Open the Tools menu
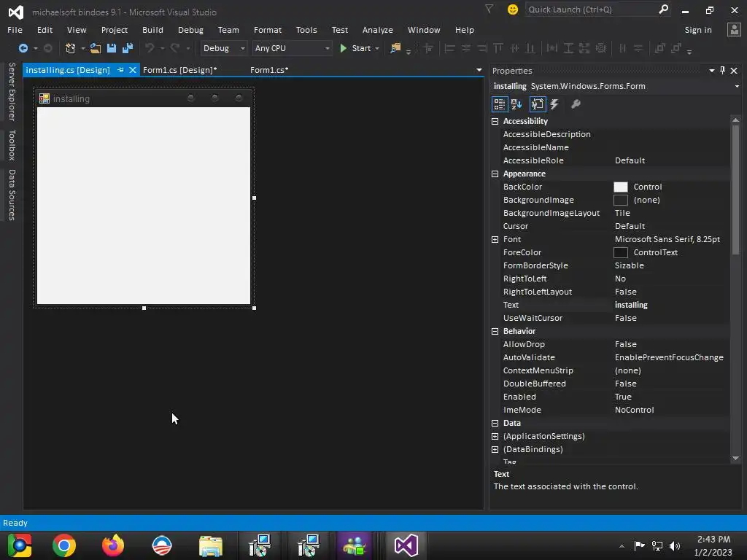This screenshot has height=560, width=747. 306,30
